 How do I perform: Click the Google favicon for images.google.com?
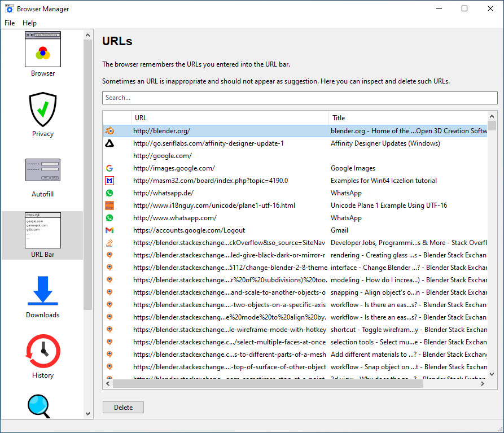pyautogui.click(x=109, y=168)
